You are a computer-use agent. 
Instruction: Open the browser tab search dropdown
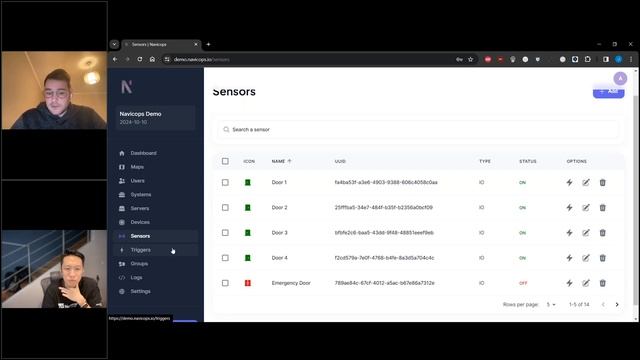point(114,44)
